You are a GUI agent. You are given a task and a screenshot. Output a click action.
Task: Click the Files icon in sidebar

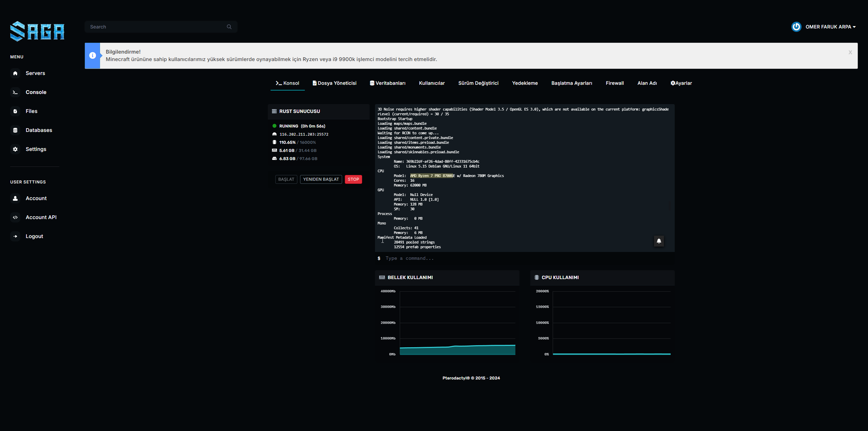point(15,111)
